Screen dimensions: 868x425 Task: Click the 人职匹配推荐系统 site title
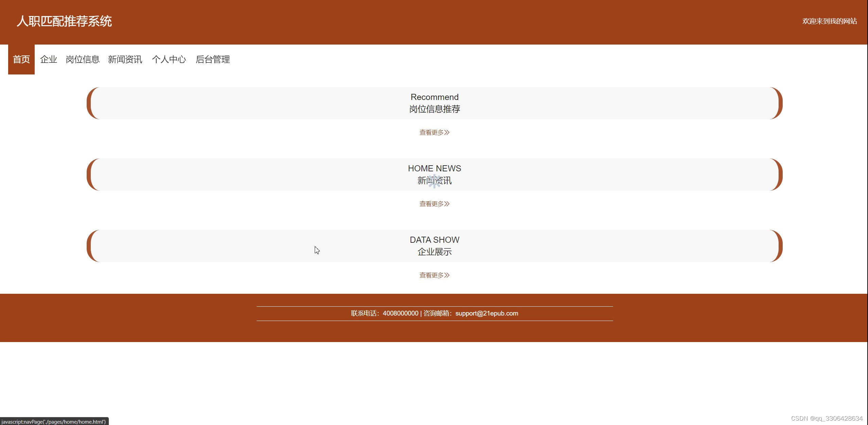coord(64,21)
